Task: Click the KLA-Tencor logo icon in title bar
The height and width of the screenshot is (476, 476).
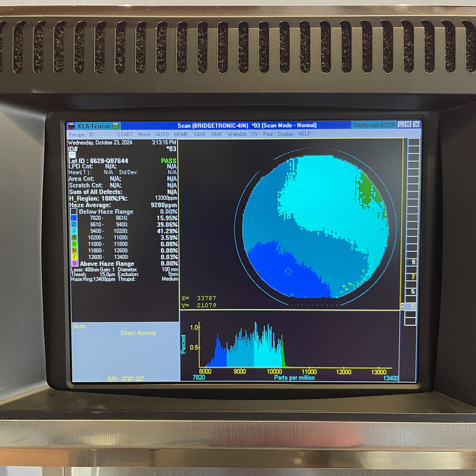Action: pyautogui.click(x=72, y=125)
